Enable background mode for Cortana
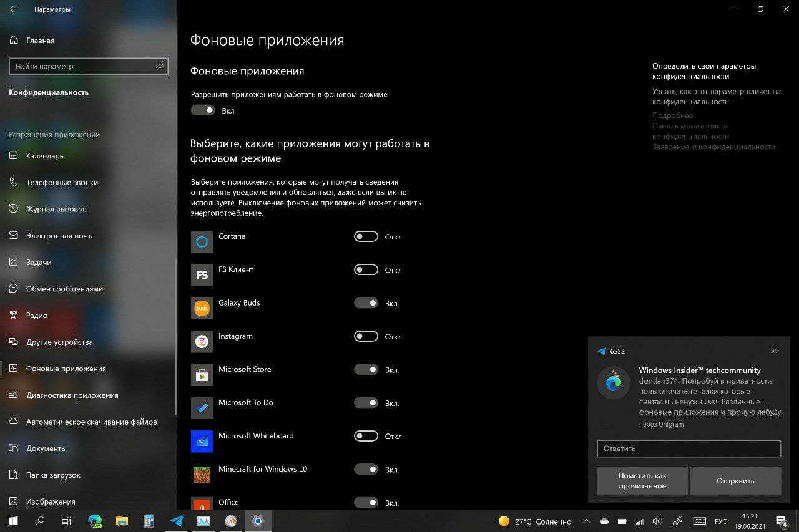This screenshot has height=532, width=799. click(366, 236)
